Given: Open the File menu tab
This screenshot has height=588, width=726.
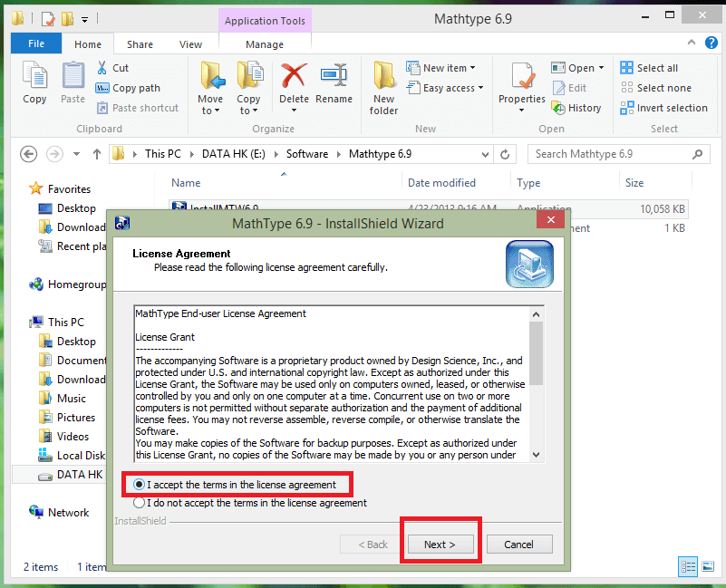Looking at the screenshot, I should click(36, 43).
